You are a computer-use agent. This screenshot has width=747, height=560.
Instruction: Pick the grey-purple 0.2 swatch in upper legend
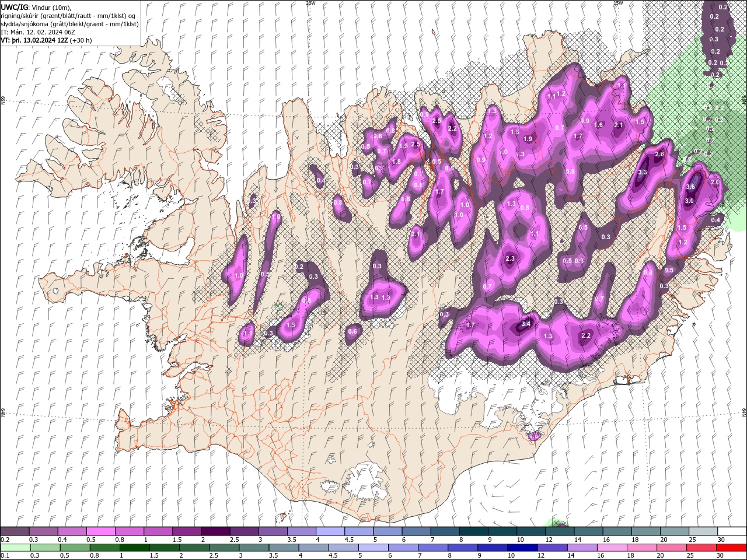(x=15, y=531)
